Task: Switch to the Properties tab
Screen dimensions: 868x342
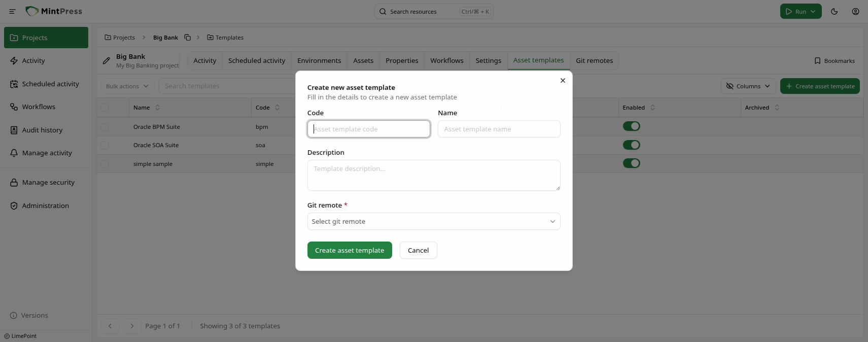Action: click(x=402, y=60)
